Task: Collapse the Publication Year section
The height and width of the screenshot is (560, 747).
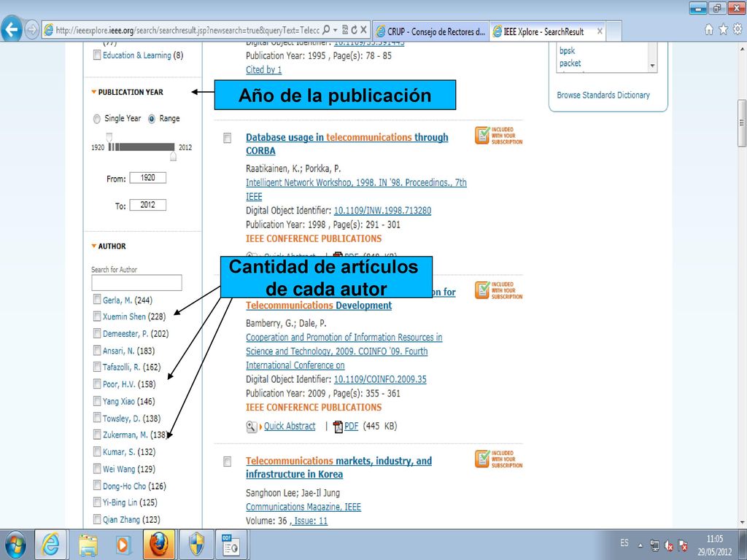Action: point(94,92)
